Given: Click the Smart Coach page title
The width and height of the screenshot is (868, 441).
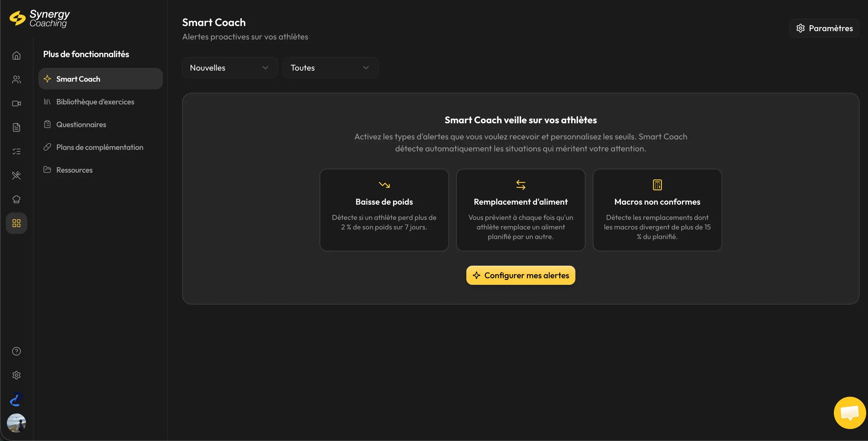Looking at the screenshot, I should pos(214,22).
